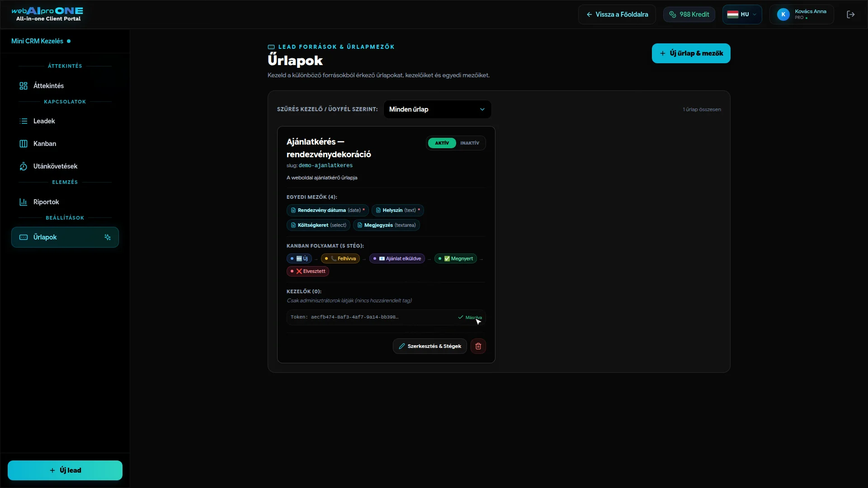Screen dimensions: 868x488
Task: Click the K user avatar circle
Action: (783, 14)
